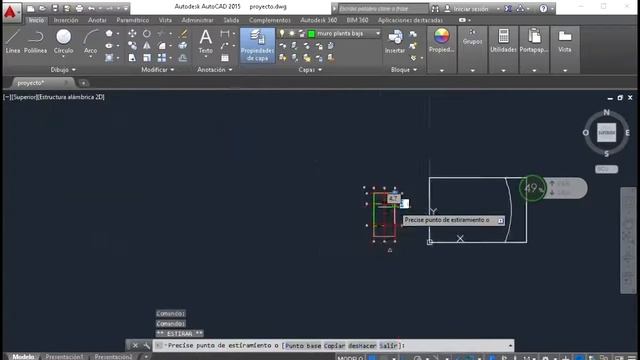Click the Insertar block tool
Viewport: 640px width, 360px height.
pyautogui.click(x=395, y=41)
